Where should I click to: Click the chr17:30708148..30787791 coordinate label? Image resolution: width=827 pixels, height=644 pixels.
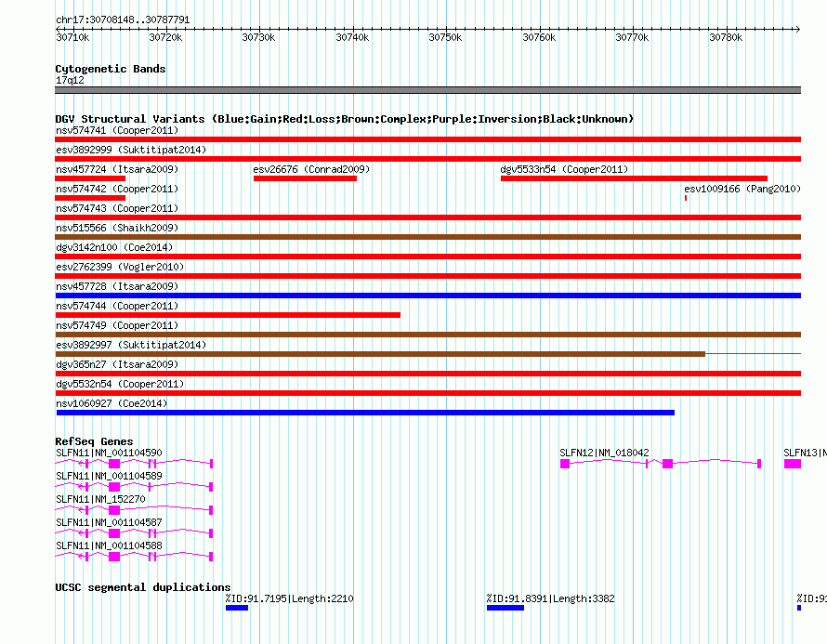[123, 20]
